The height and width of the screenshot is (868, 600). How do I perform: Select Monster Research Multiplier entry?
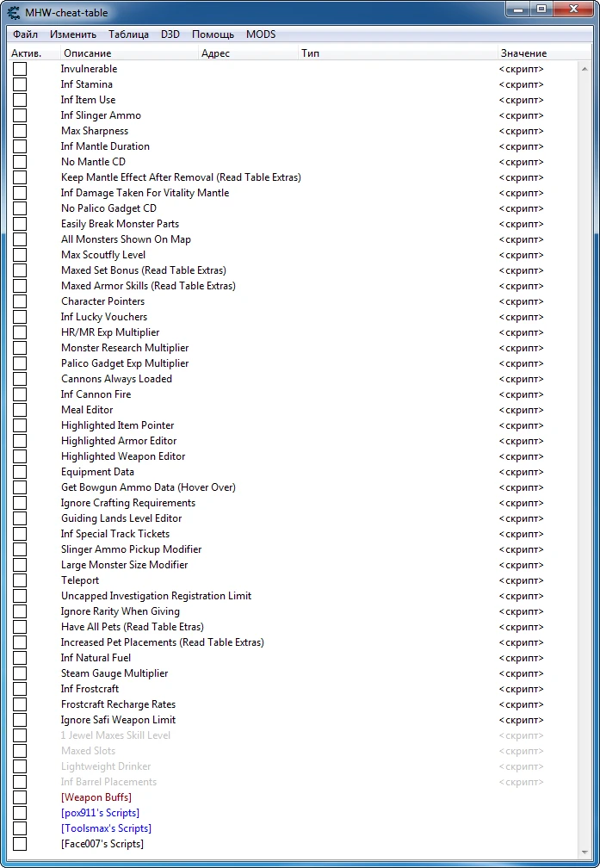pos(125,348)
